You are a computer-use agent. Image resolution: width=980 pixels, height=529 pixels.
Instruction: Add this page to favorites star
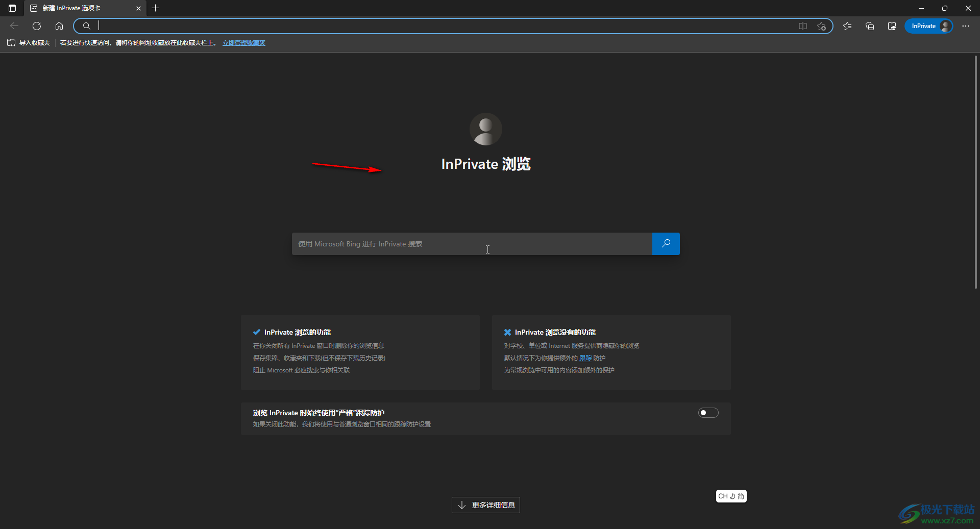click(x=821, y=26)
